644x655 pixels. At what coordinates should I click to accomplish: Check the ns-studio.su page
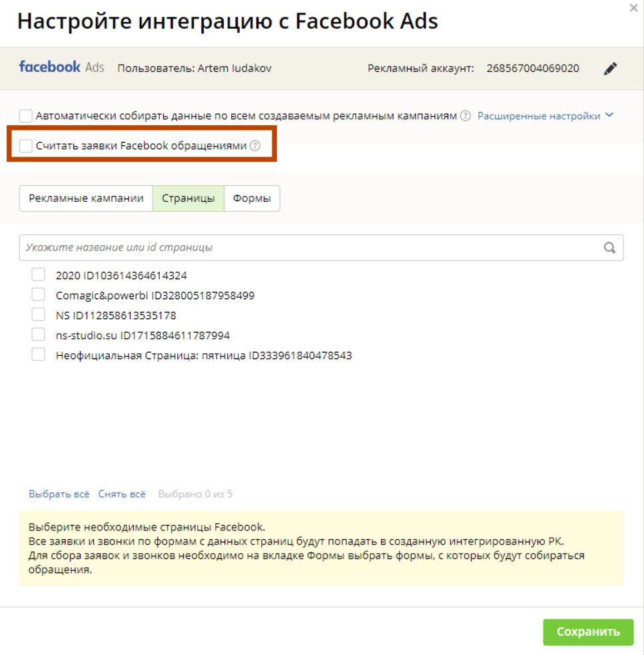39,334
